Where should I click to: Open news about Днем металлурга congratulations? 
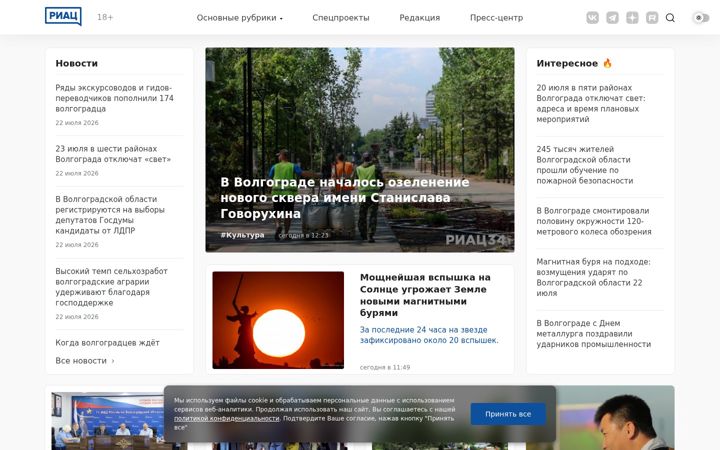(x=594, y=333)
